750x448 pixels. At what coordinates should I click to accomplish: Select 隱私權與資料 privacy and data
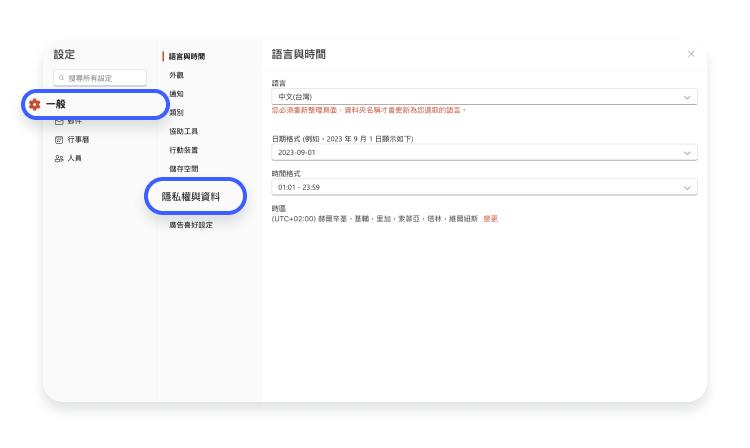pos(195,196)
